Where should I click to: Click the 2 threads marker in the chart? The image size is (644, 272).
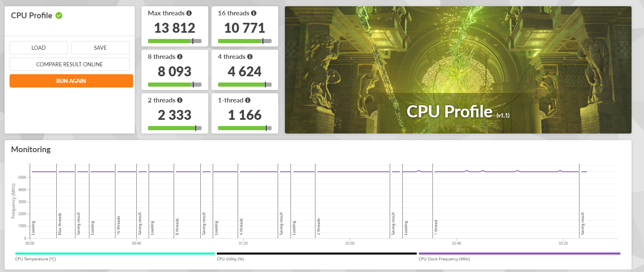pyautogui.click(x=318, y=227)
